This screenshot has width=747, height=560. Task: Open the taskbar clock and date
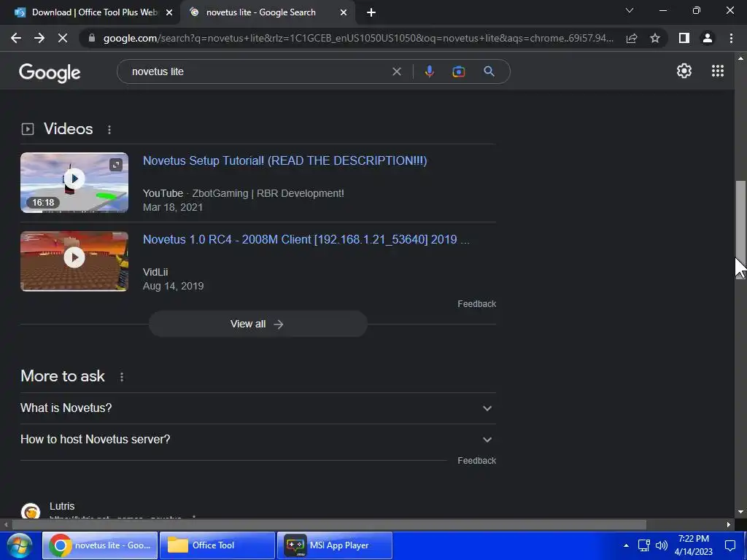tap(694, 545)
